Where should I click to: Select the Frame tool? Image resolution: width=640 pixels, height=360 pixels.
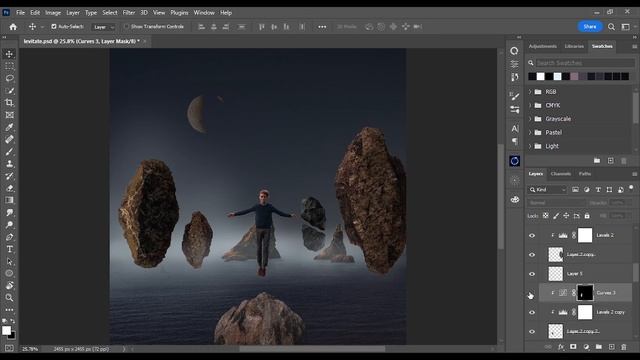tap(9, 115)
